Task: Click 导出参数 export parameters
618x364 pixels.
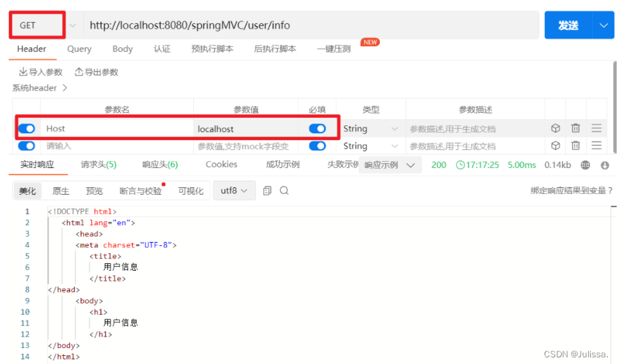Action: pos(97,72)
